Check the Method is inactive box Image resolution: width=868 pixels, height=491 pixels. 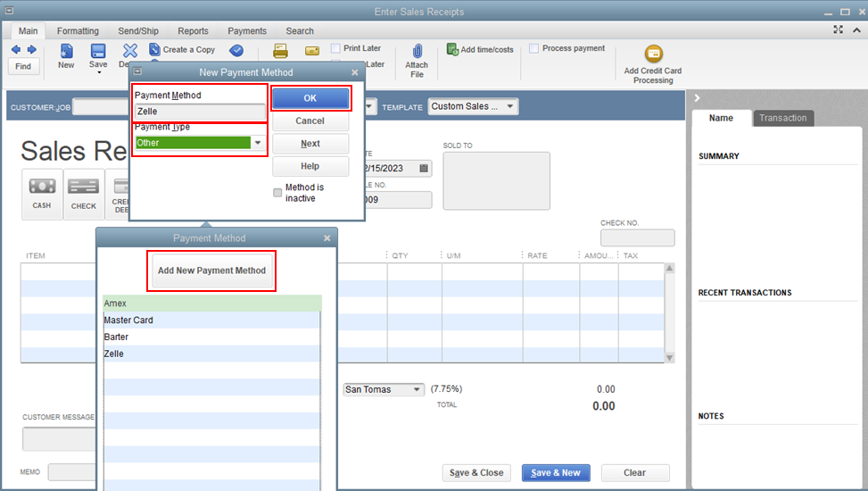277,193
